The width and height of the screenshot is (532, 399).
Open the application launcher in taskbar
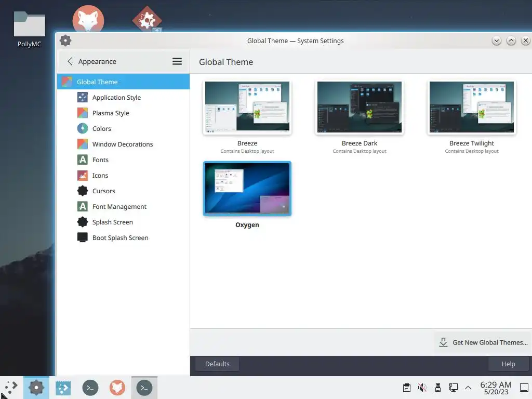click(x=11, y=388)
